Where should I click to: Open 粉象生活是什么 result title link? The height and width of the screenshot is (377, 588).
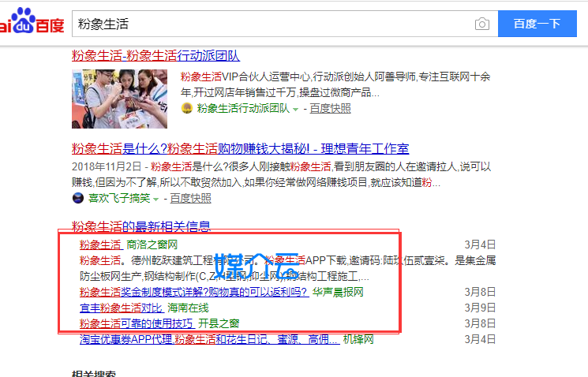click(x=240, y=148)
